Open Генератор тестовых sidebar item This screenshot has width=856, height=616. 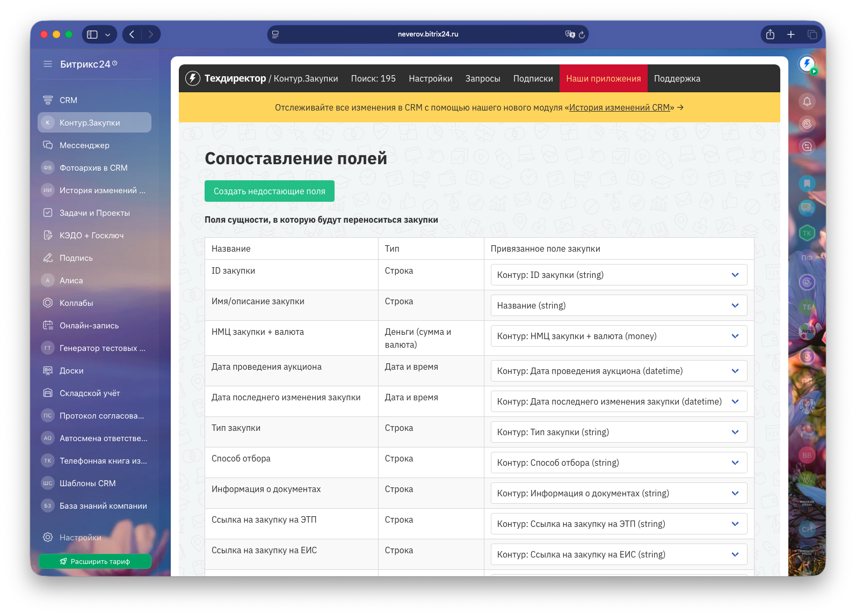pyautogui.click(x=95, y=348)
